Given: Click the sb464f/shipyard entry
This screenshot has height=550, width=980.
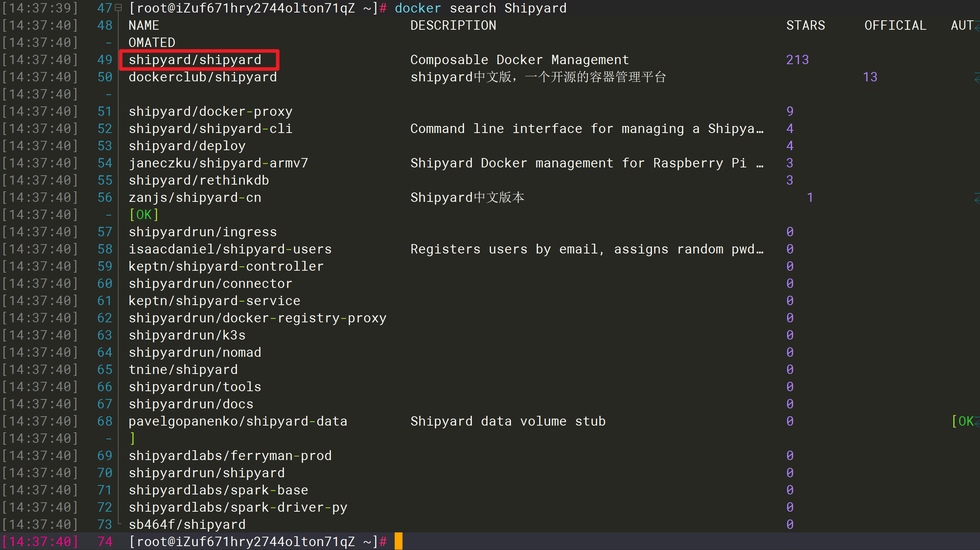Looking at the screenshot, I should 187,524.
